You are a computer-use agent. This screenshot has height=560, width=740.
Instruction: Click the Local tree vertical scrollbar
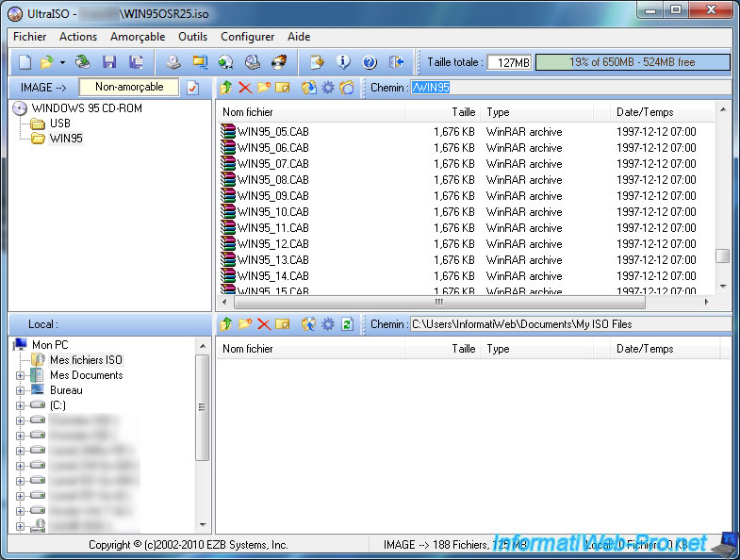pos(203,407)
